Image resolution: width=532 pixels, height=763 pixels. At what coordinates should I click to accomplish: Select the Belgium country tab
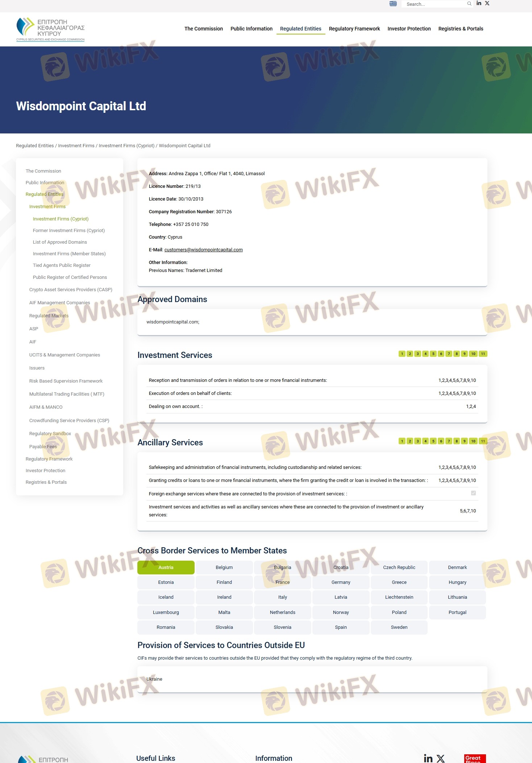pyautogui.click(x=224, y=568)
